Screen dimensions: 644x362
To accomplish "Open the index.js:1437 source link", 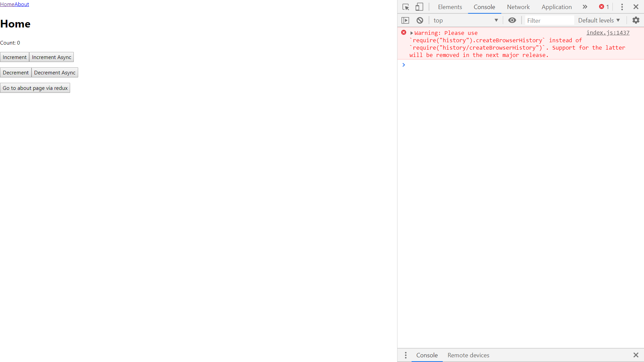I will pos(607,33).
